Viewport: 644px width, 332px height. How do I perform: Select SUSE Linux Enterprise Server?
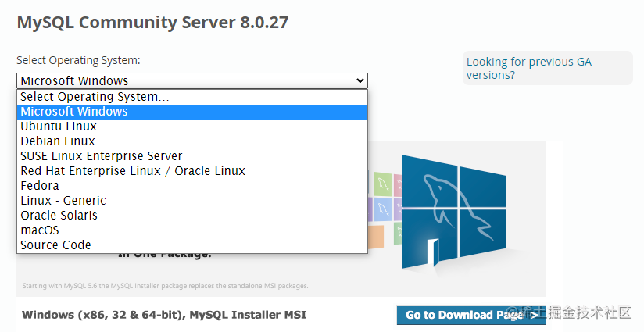click(192, 156)
